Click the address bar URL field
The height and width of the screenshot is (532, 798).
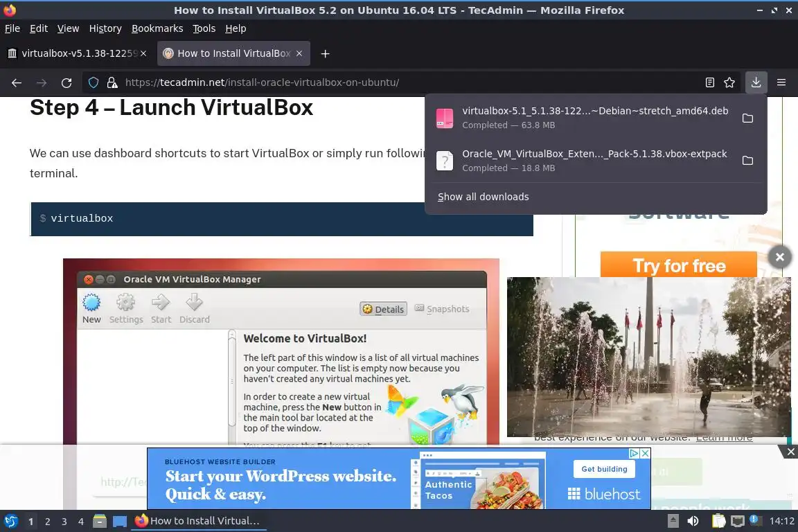(x=407, y=82)
